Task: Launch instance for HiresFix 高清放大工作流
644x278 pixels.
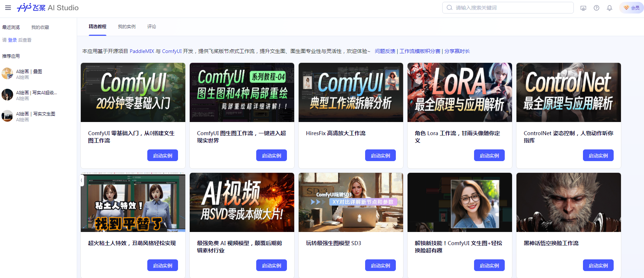Action: [380, 156]
